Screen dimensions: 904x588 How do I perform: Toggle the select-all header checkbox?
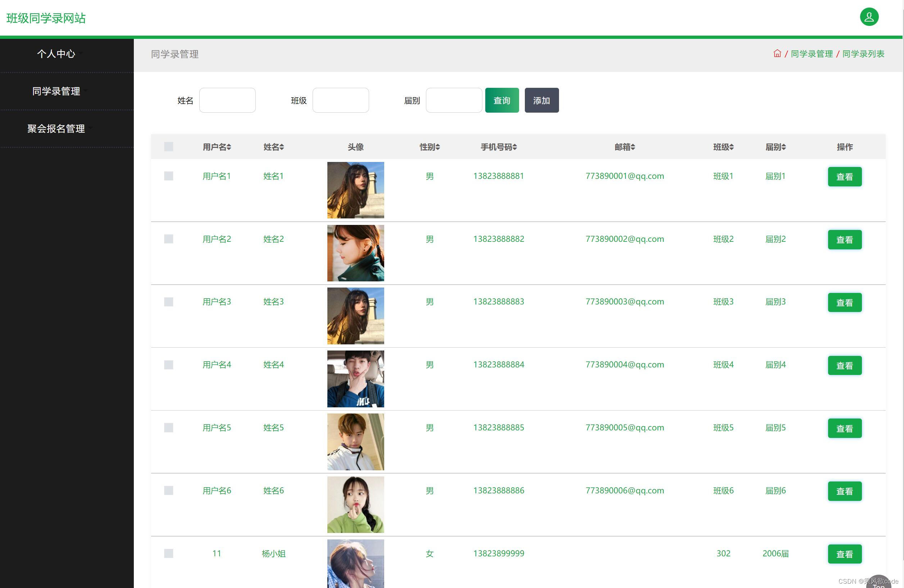click(x=168, y=146)
